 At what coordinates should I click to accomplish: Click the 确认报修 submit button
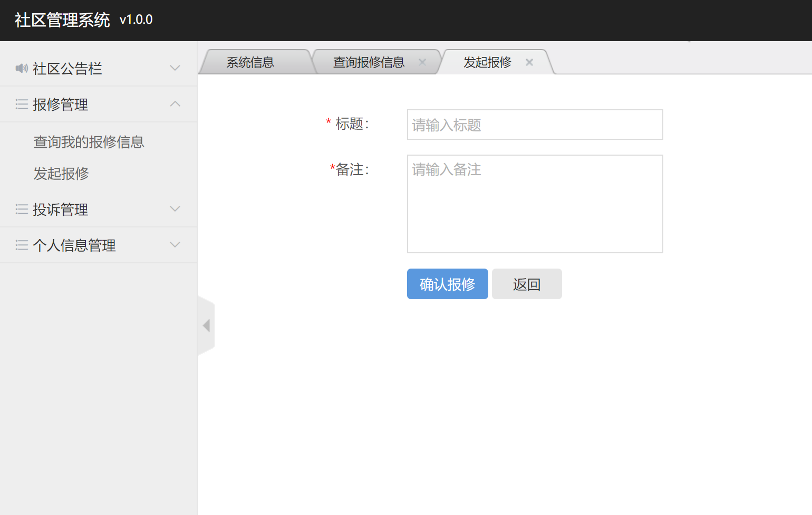(x=447, y=284)
